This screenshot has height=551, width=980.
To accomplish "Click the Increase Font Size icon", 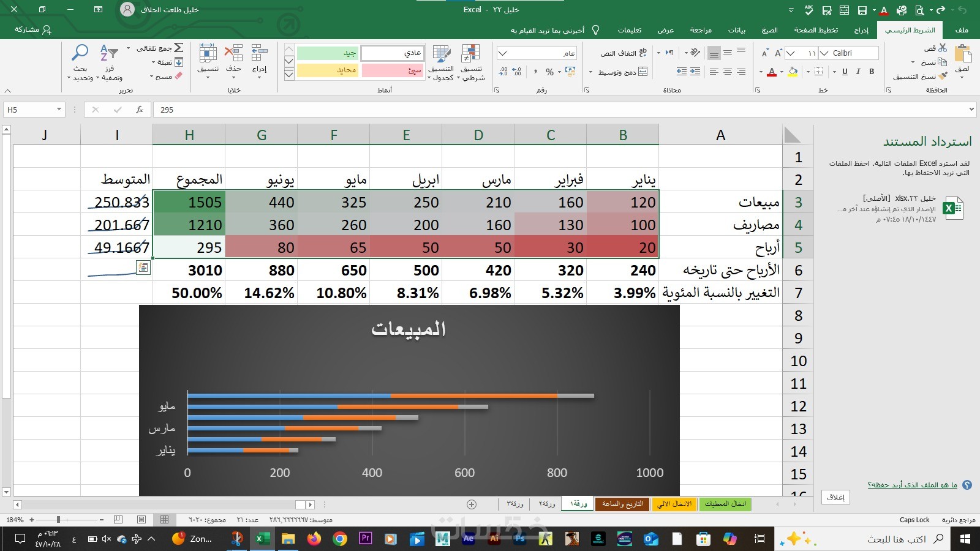I will pyautogui.click(x=778, y=53).
